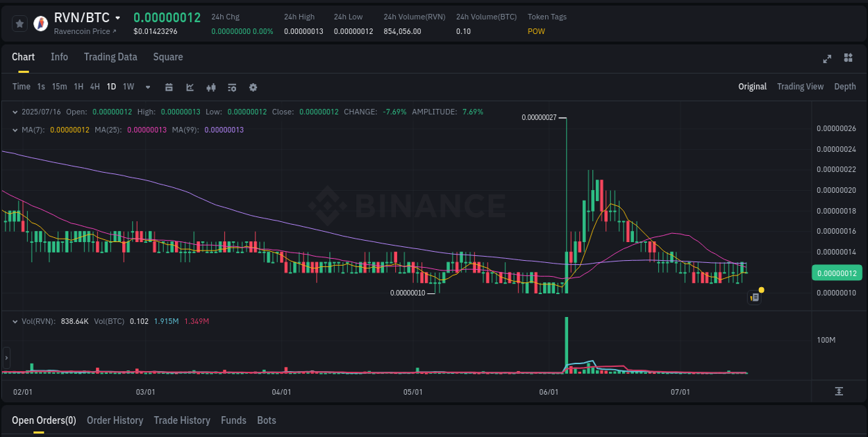The height and width of the screenshot is (437, 868).
Task: Open the interval settings calendar icon
Action: point(169,87)
